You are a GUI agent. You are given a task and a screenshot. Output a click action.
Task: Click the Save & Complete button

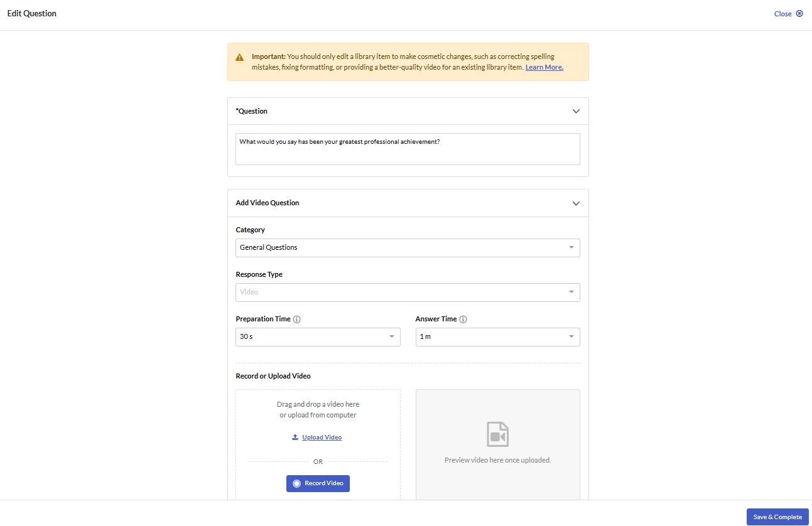point(777,517)
